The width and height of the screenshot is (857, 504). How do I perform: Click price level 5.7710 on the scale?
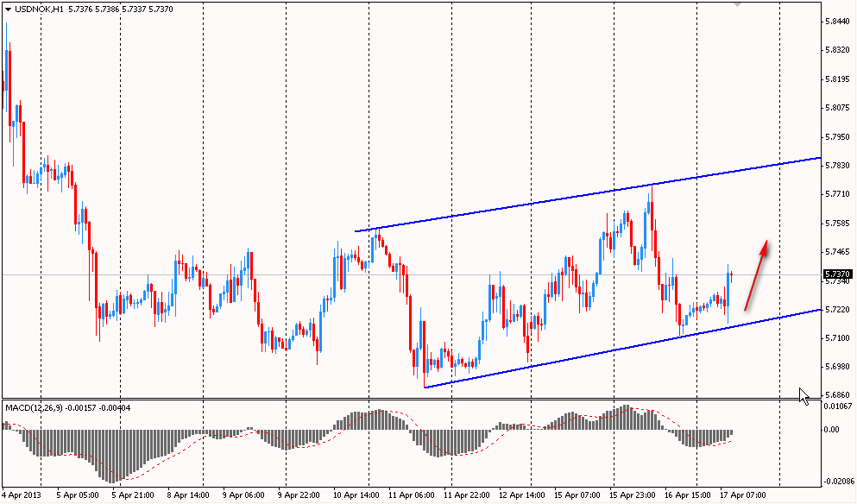pyautogui.click(x=838, y=194)
